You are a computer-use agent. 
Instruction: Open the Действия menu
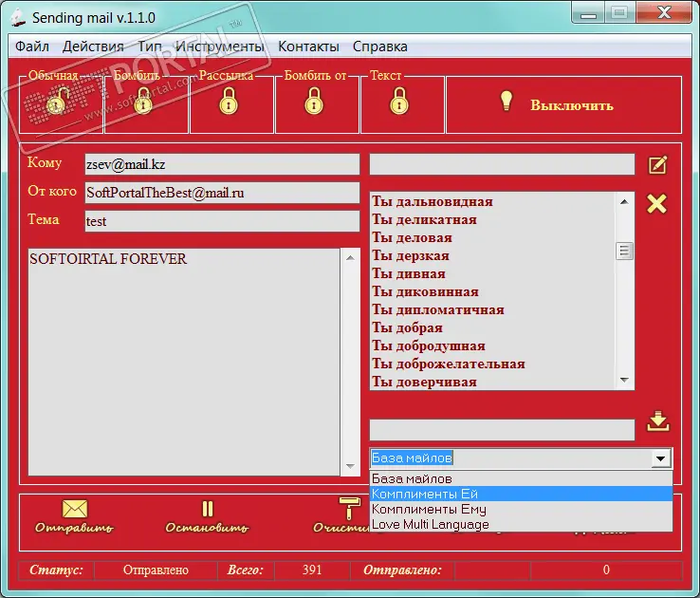(x=93, y=46)
